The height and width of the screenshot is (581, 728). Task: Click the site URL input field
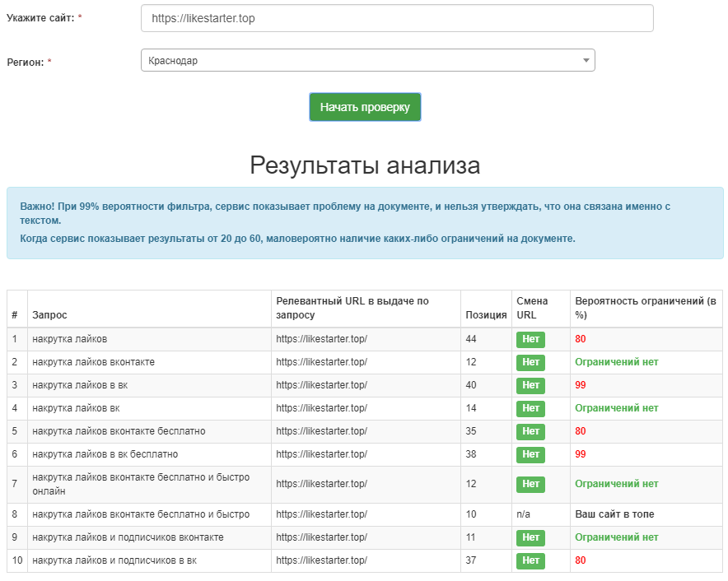397,18
